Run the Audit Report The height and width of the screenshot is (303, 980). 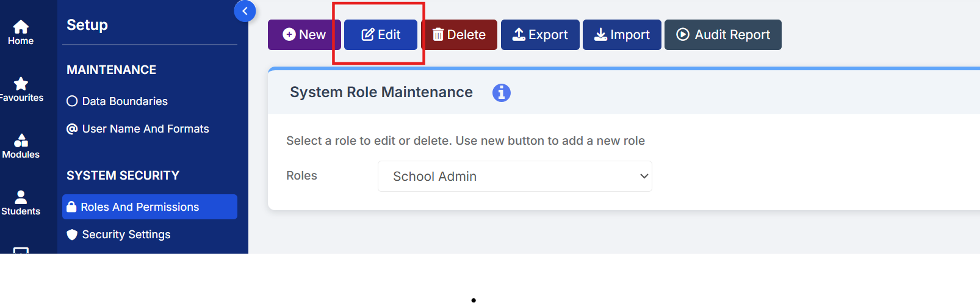coord(722,35)
